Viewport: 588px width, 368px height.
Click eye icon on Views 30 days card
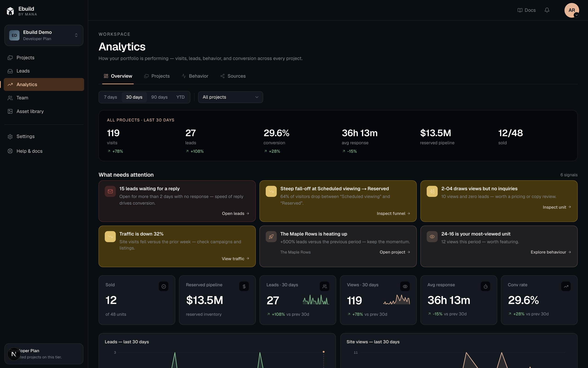coord(405,287)
